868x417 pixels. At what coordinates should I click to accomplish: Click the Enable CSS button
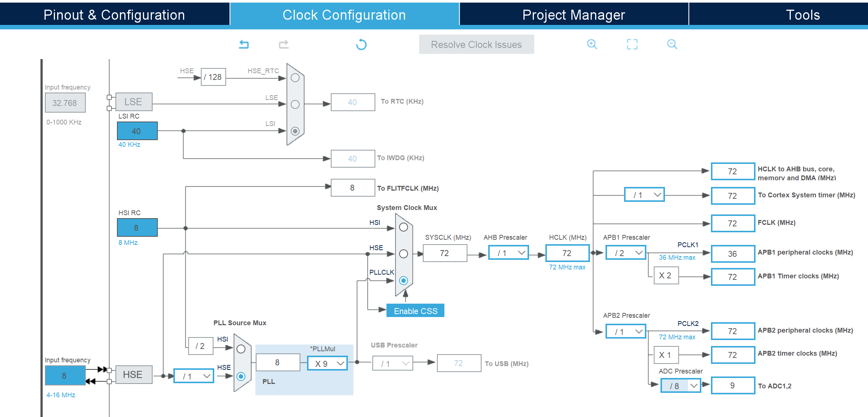[415, 311]
